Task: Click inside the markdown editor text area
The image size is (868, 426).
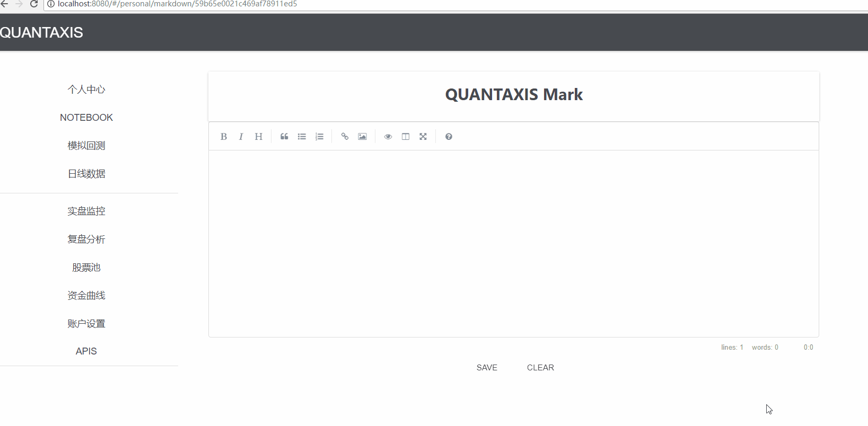Action: click(x=514, y=244)
